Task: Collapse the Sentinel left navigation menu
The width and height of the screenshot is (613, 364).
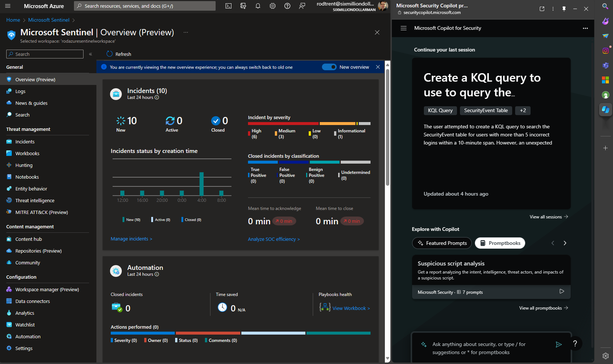Action: pos(91,54)
